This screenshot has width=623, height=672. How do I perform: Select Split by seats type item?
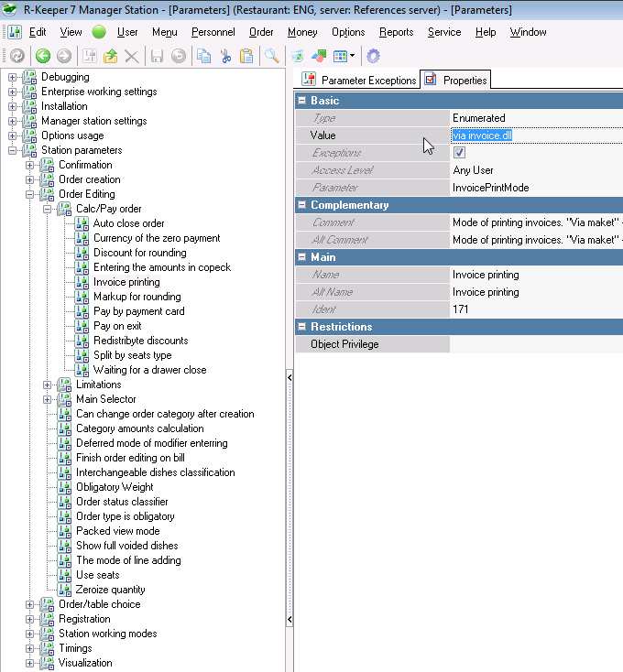[x=133, y=355]
